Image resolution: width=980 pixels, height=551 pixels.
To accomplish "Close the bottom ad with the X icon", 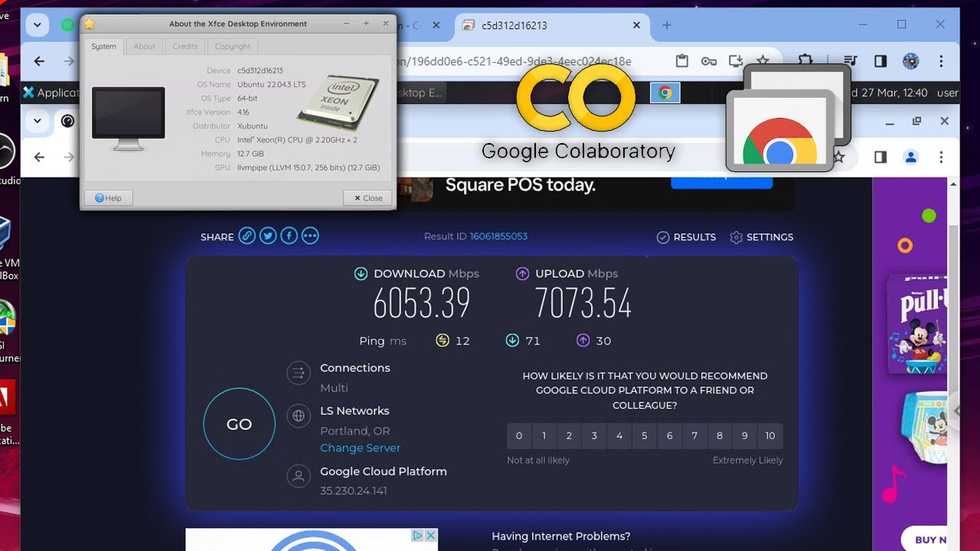I will point(430,536).
